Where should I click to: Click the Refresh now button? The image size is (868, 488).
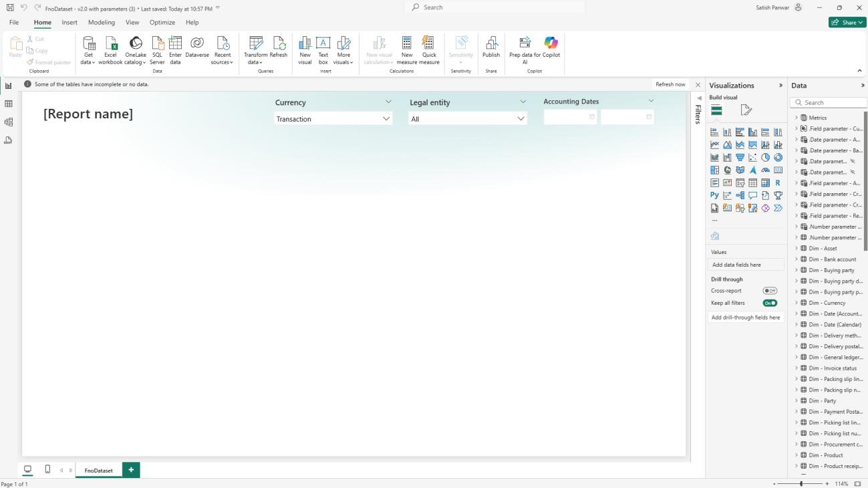(x=670, y=84)
